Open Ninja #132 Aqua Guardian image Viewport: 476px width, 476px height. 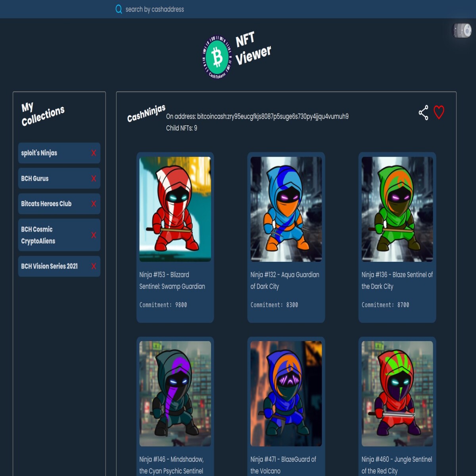pyautogui.click(x=286, y=209)
